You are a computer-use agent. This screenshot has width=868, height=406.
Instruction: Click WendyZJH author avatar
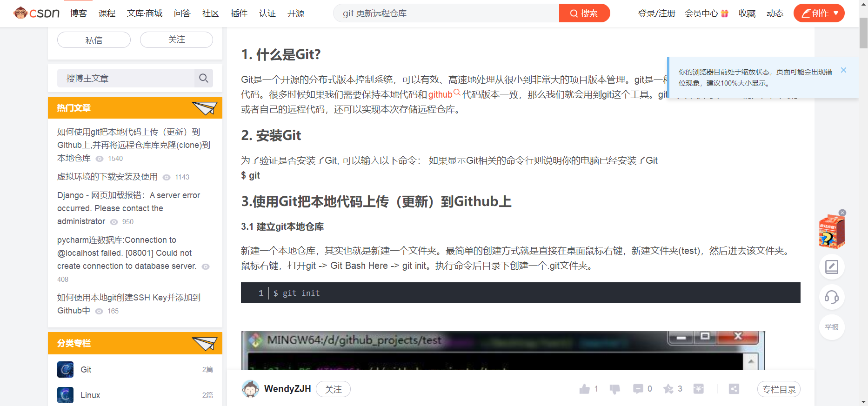point(250,389)
